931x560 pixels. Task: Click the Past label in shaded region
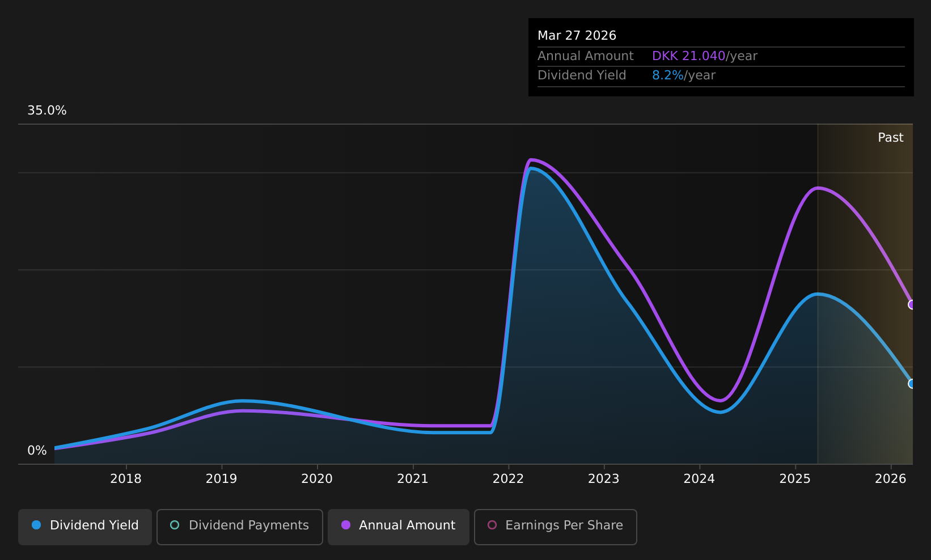[x=891, y=138]
